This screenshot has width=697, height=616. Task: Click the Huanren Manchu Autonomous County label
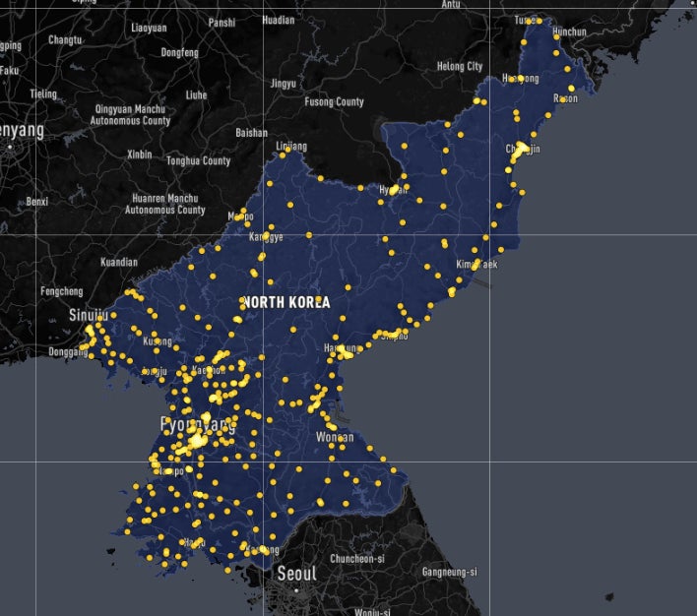(x=165, y=204)
